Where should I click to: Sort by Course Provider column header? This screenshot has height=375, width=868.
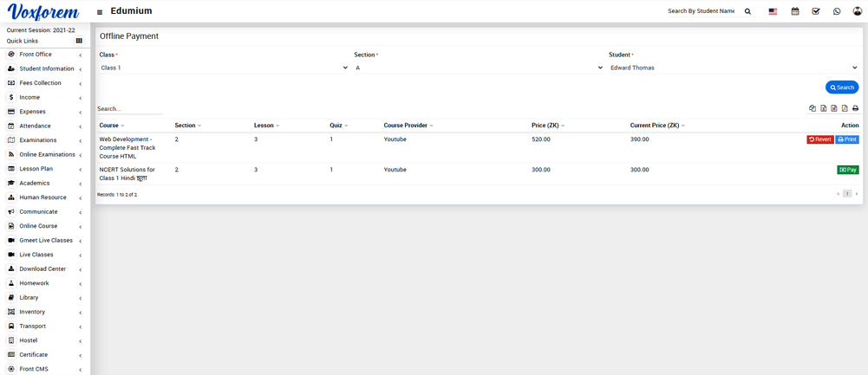[x=408, y=126]
